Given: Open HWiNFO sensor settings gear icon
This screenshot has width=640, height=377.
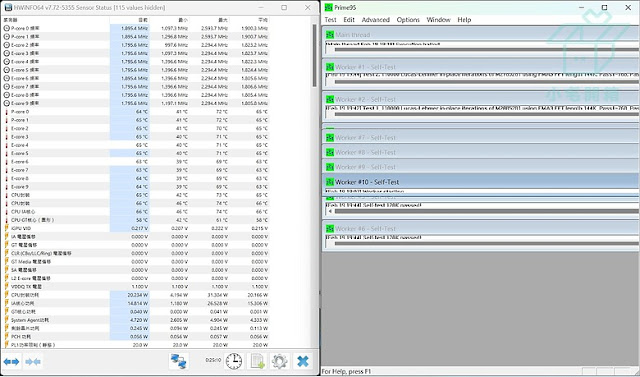Looking at the screenshot, I should [280, 361].
